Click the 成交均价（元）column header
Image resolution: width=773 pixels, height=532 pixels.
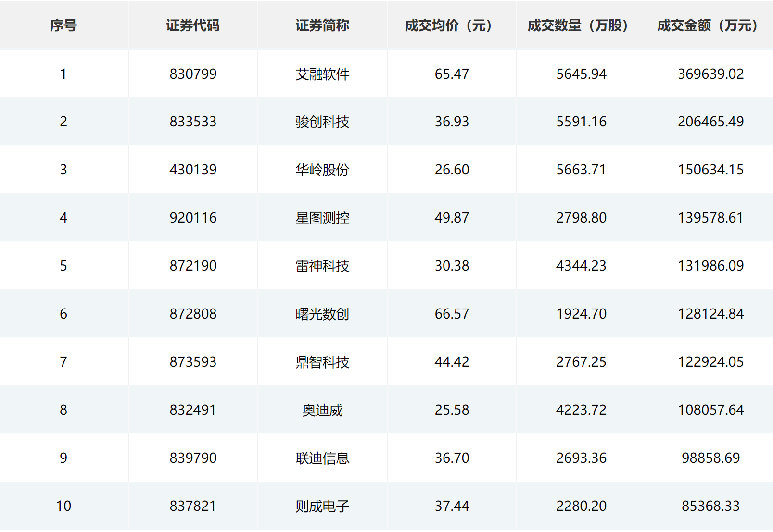pos(451,26)
